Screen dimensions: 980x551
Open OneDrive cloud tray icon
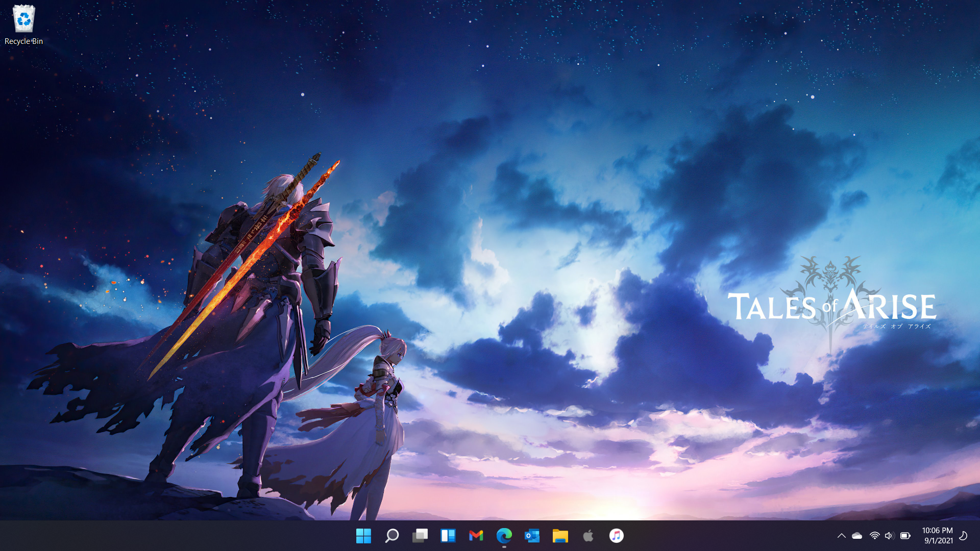(x=857, y=536)
